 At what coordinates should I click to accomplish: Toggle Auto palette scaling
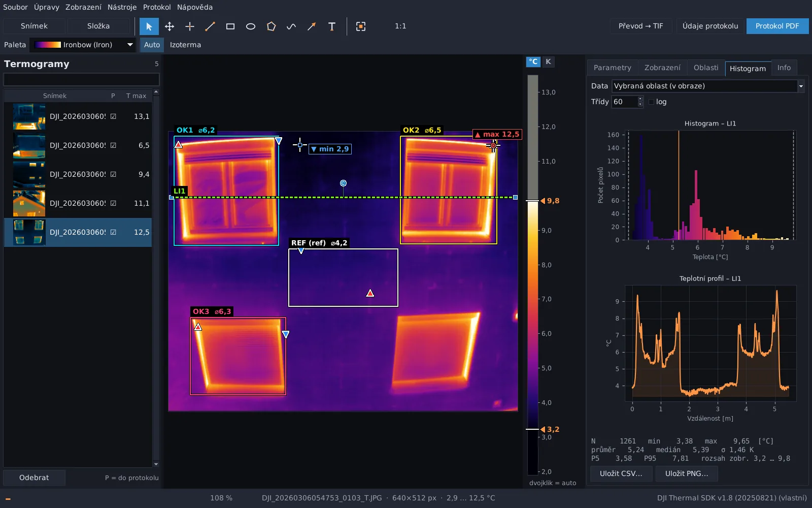[x=152, y=45]
